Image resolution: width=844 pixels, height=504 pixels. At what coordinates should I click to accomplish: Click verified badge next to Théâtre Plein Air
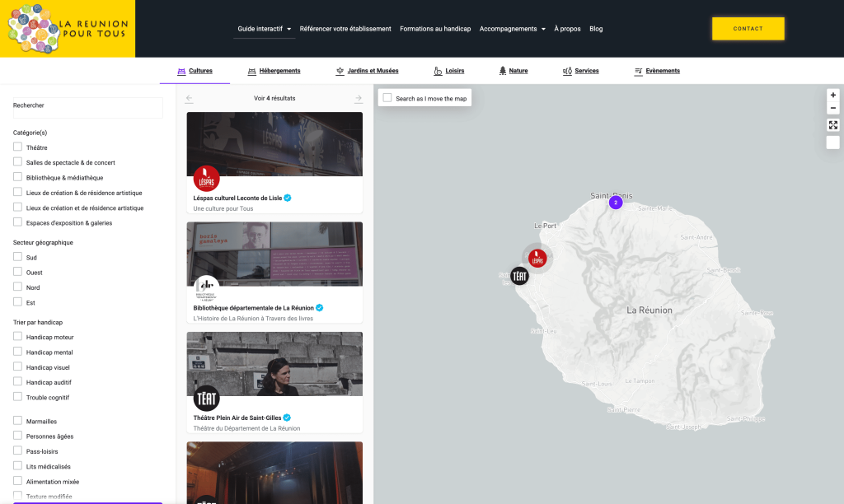(287, 418)
